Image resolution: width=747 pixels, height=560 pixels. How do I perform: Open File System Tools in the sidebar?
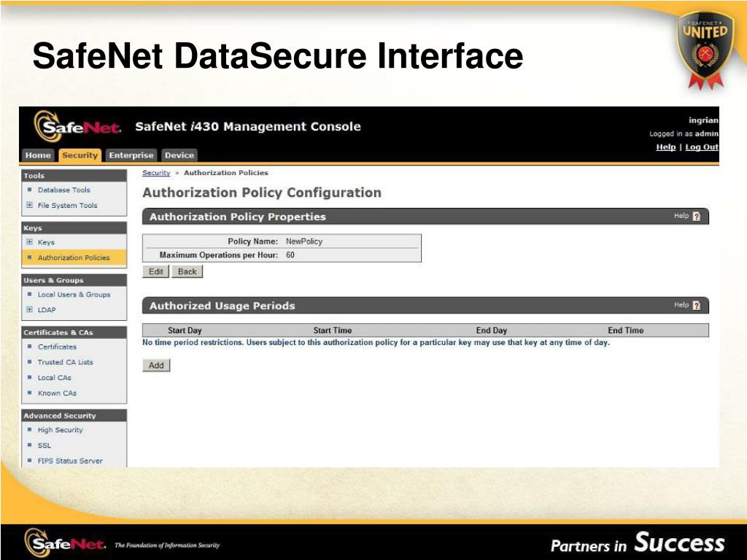click(67, 205)
